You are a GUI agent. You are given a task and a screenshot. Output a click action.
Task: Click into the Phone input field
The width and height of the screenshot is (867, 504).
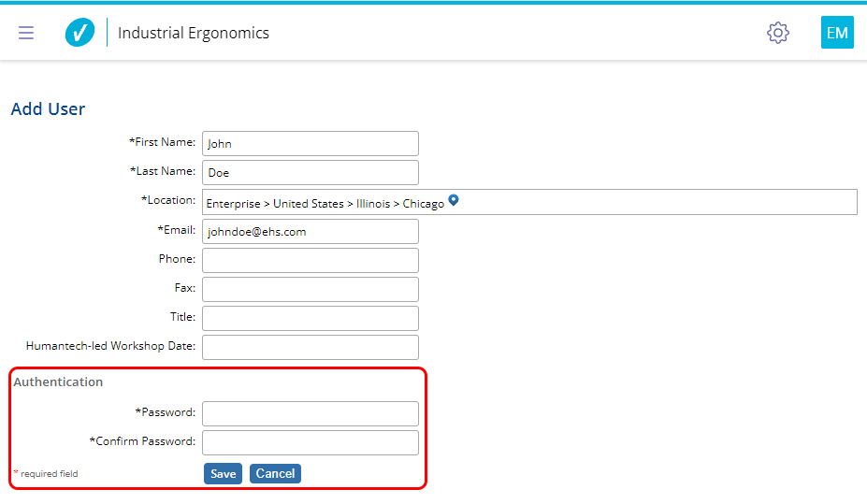tap(311, 260)
